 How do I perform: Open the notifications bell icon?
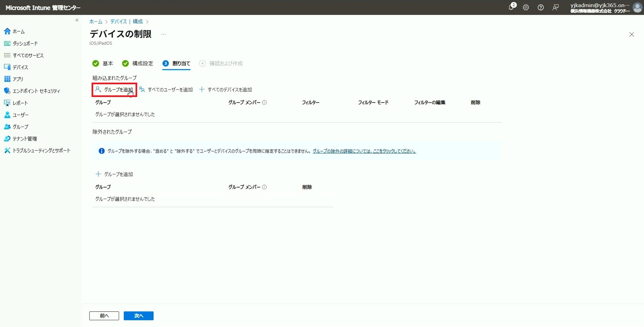tap(511, 7)
